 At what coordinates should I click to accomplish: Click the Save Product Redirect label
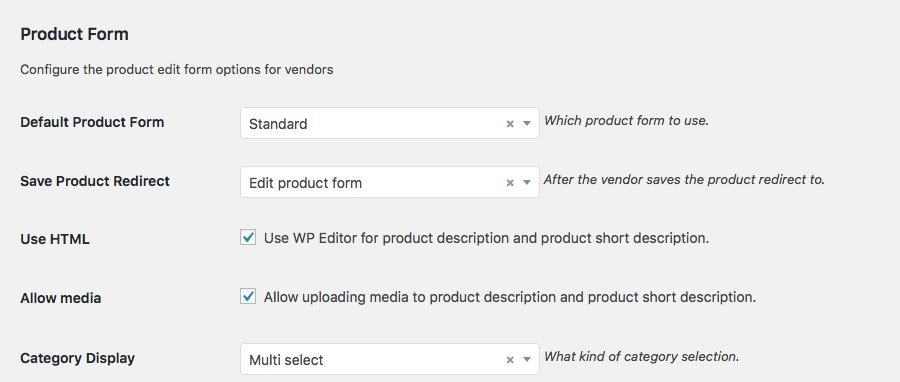click(95, 181)
